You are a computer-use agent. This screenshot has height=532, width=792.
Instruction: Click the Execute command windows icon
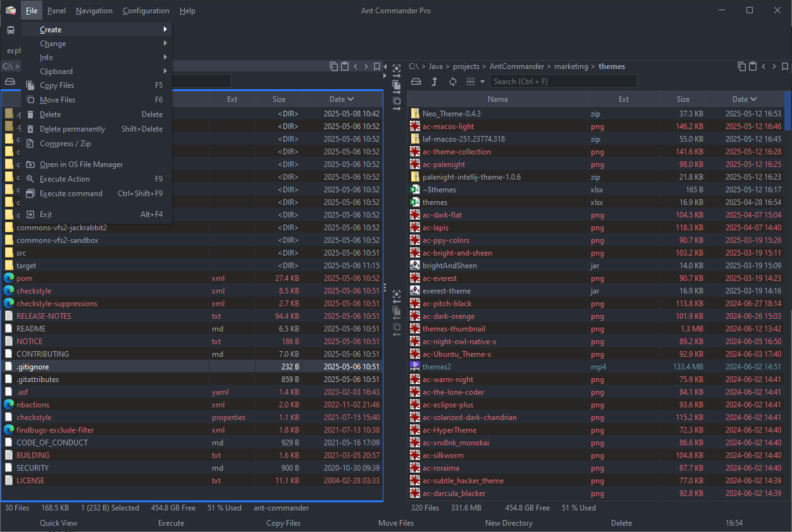(30, 193)
